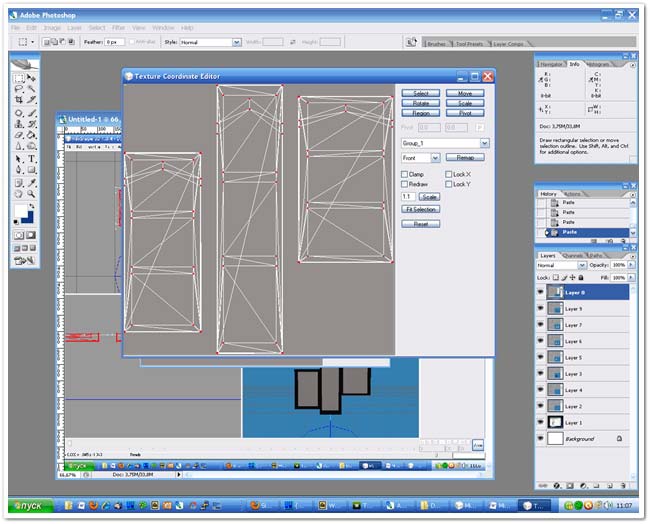Enable the Clamp checkbox
The width and height of the screenshot is (650, 524).
pos(405,175)
